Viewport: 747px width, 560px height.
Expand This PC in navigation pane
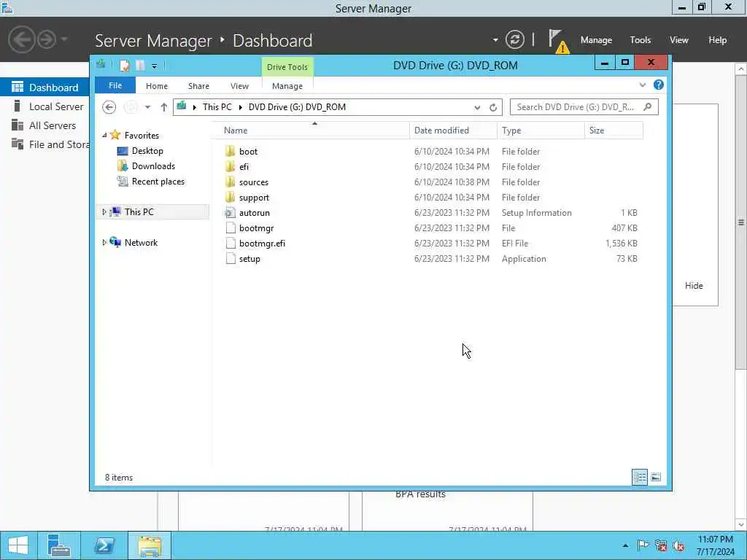104,212
